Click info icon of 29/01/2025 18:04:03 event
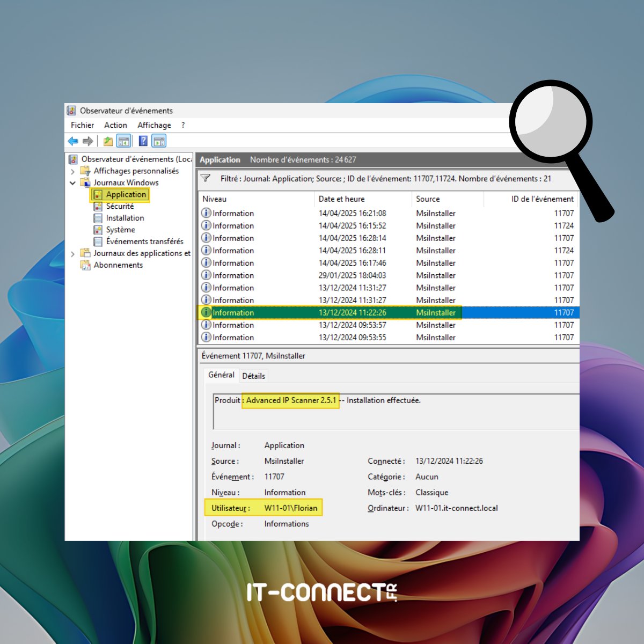 pyautogui.click(x=206, y=275)
